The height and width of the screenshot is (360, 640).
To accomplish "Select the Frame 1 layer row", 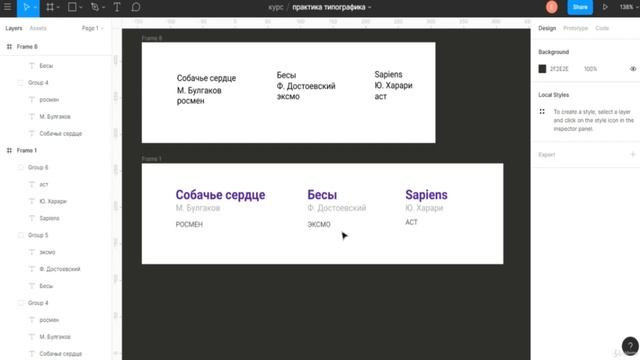I will [x=56, y=151].
